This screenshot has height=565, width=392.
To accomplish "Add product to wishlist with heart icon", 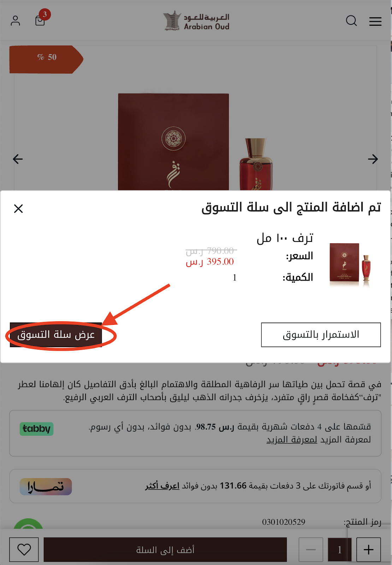I will [x=24, y=549].
